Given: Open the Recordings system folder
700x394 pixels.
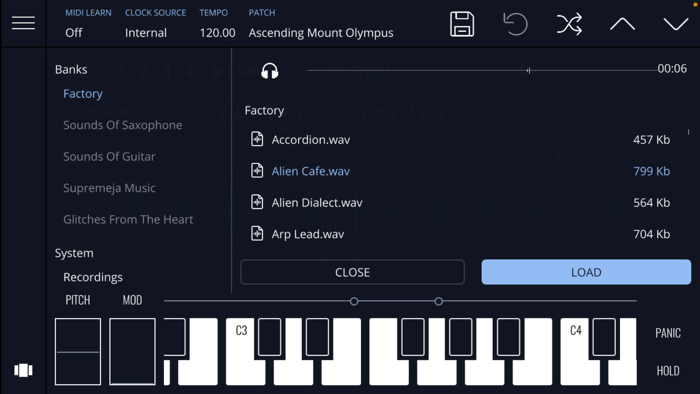Looking at the screenshot, I should [x=93, y=277].
